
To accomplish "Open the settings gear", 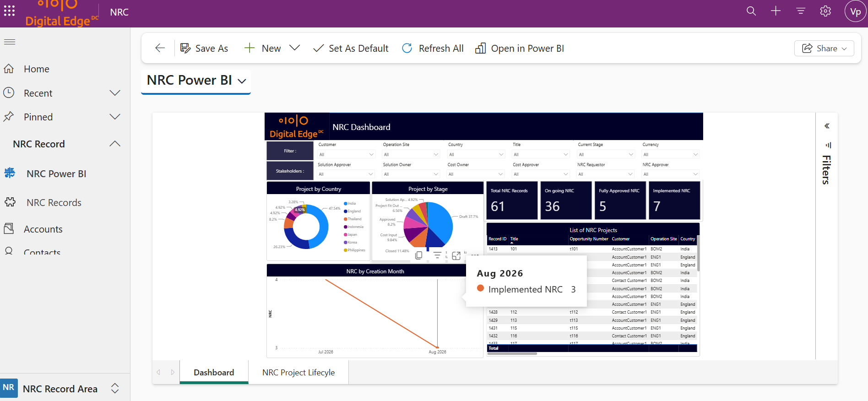I will (x=825, y=11).
